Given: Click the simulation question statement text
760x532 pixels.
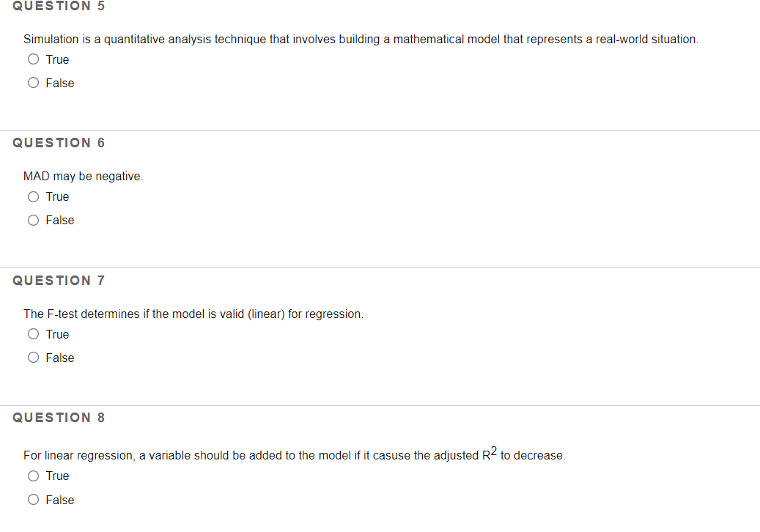Looking at the screenshot, I should coord(361,39).
